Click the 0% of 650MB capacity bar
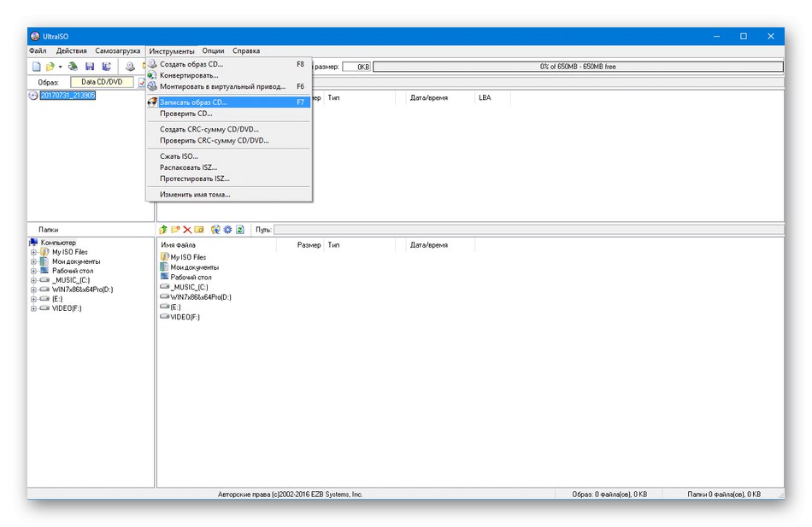Viewport: 812px width, 527px height. [x=578, y=67]
